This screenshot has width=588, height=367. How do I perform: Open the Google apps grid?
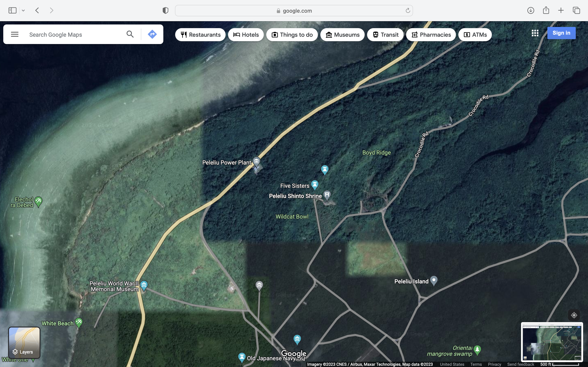pyautogui.click(x=535, y=33)
